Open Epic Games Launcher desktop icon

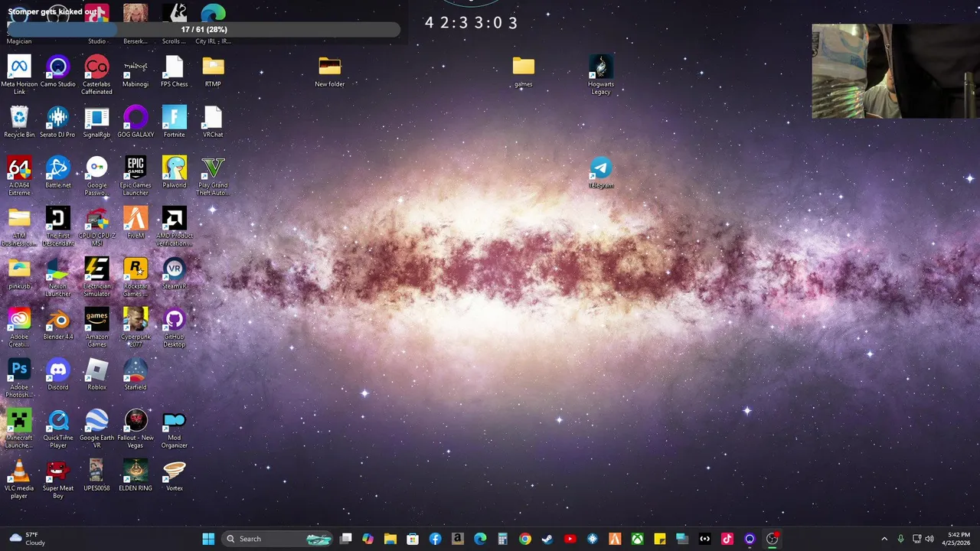tap(136, 176)
